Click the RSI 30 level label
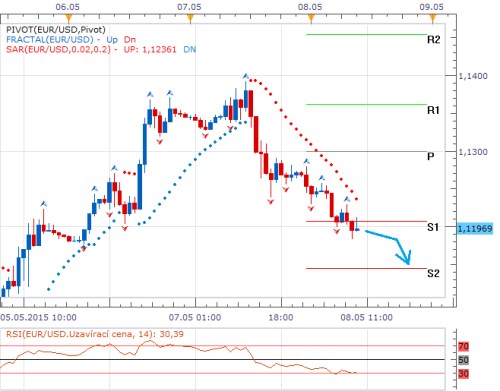Screen dimensions: 500x391 click(x=463, y=374)
